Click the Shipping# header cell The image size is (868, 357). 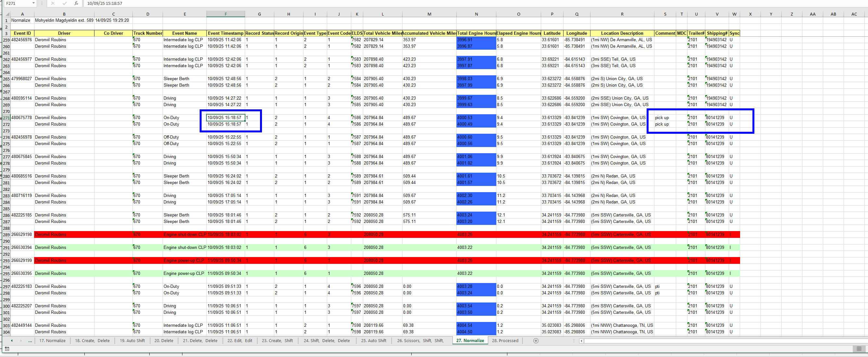tap(717, 33)
